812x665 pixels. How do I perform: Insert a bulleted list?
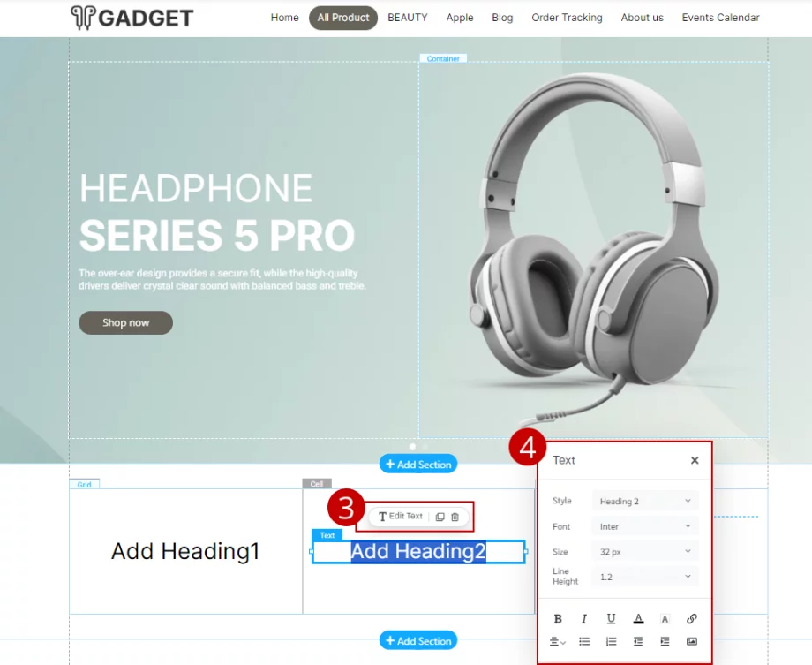point(584,642)
